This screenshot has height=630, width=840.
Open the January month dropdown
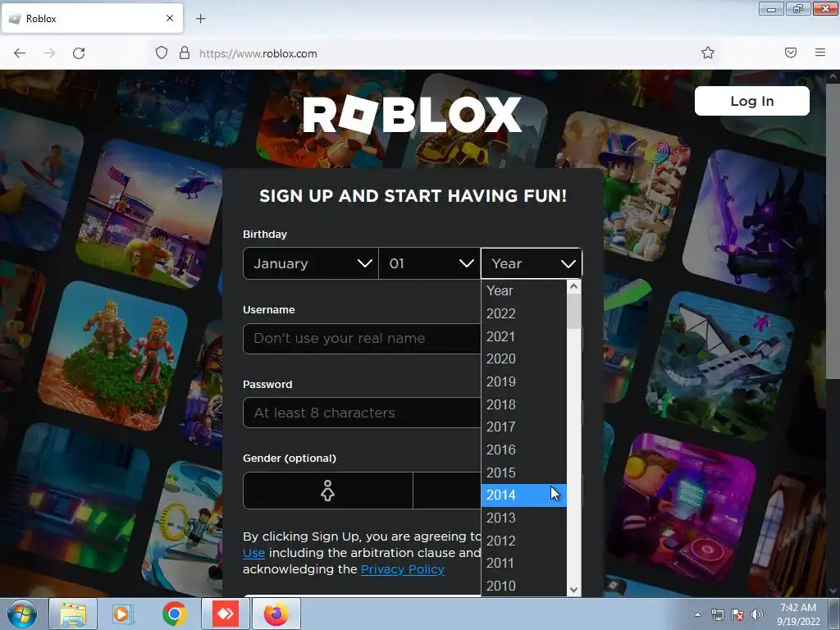click(311, 263)
